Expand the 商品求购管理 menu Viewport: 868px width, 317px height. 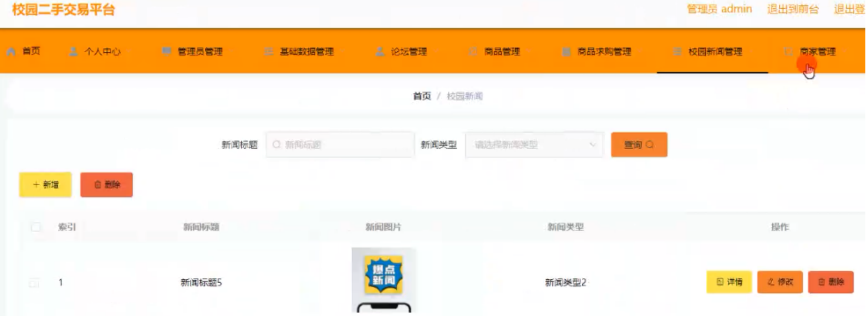[x=604, y=52]
